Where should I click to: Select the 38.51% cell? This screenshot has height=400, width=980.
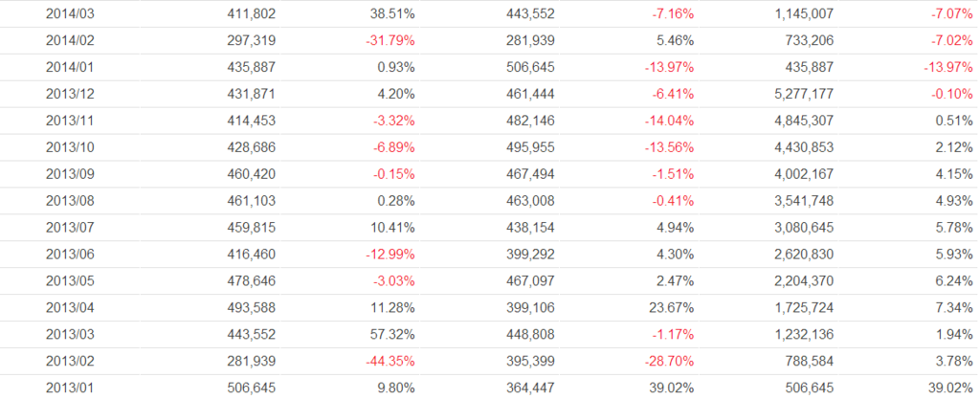tap(392, 14)
